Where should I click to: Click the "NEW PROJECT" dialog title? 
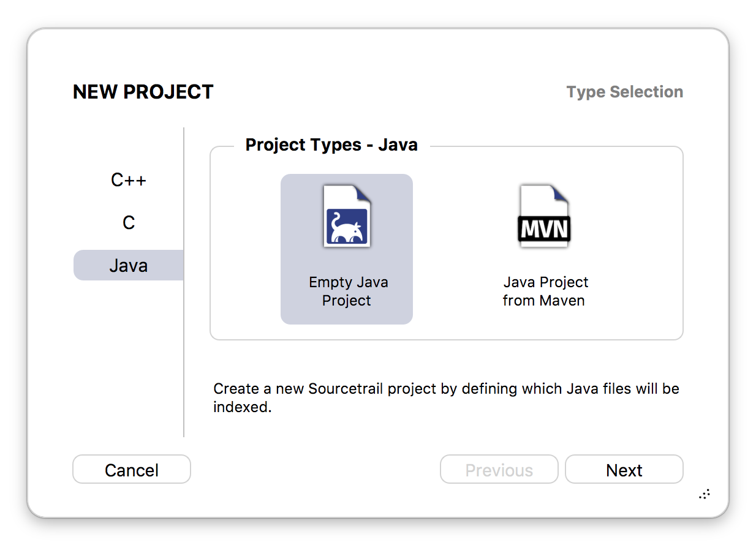point(143,92)
